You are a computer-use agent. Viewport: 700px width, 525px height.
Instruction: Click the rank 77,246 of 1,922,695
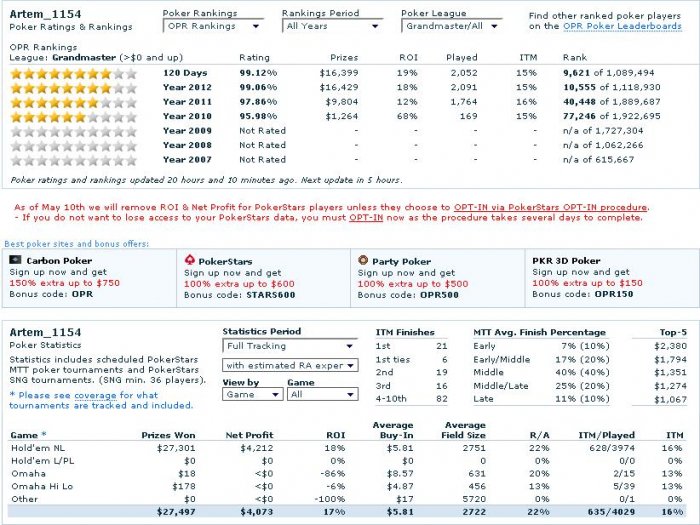click(x=612, y=116)
